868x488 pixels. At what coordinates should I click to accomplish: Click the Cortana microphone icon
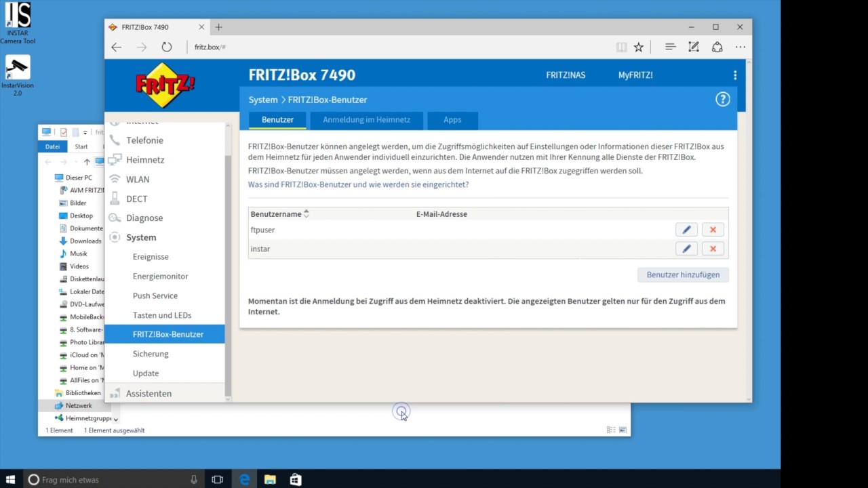coord(194,479)
